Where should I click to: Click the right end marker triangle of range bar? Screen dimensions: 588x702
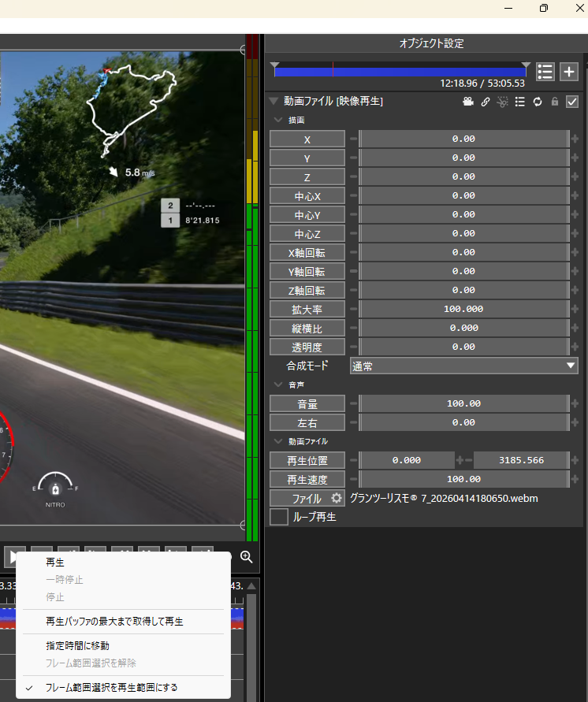[x=527, y=65]
